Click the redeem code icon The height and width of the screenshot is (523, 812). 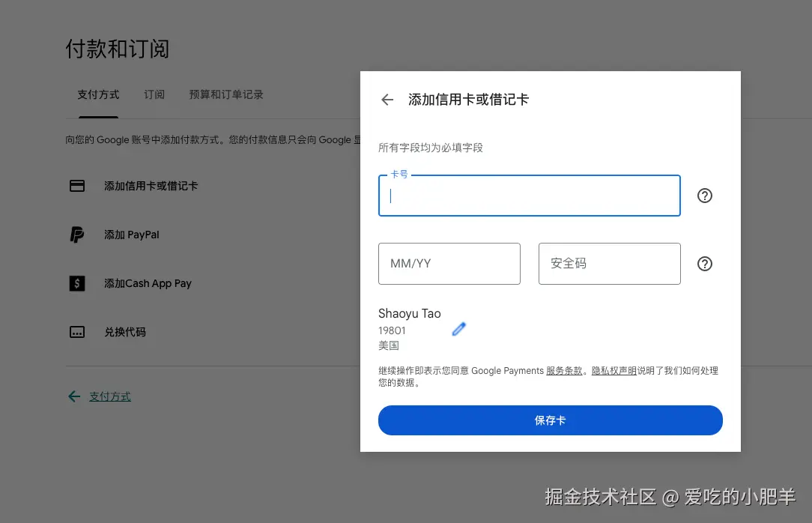point(77,332)
